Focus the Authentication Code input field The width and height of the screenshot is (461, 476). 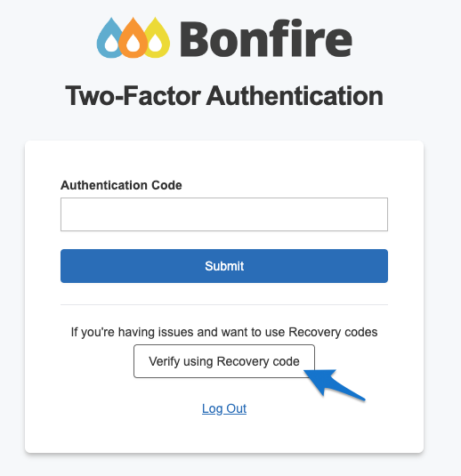224,214
